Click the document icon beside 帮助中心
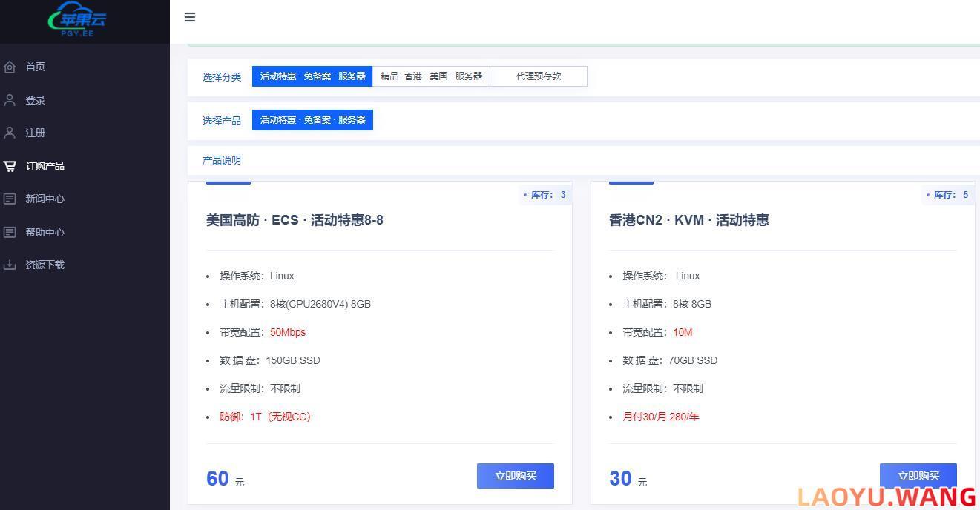980x510 pixels. point(10,232)
